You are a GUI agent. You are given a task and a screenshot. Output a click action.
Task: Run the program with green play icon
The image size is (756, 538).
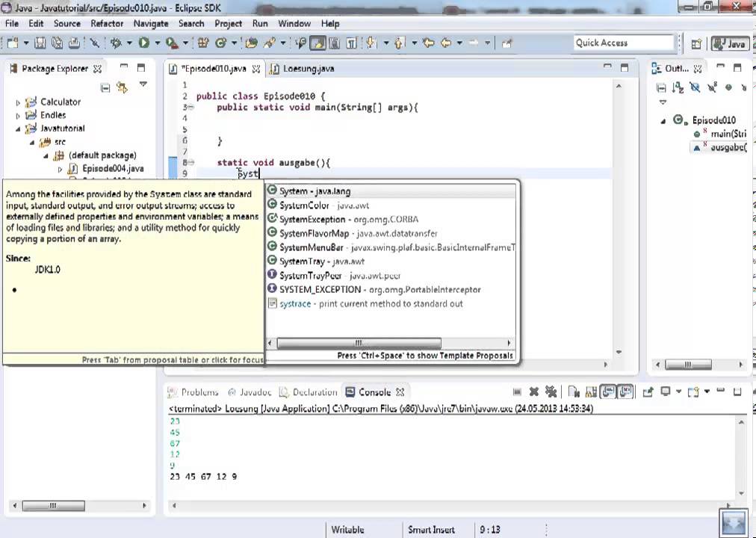[x=143, y=43]
